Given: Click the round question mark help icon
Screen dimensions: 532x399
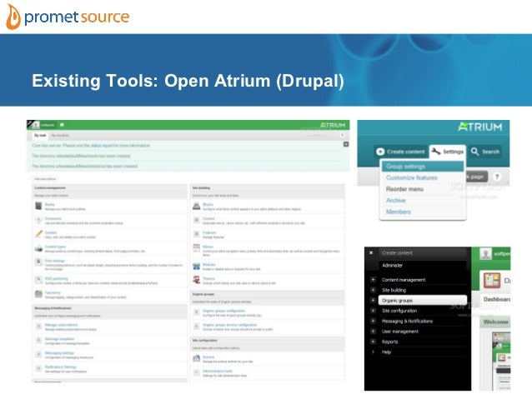Looking at the screenshot, I should 497,177.
